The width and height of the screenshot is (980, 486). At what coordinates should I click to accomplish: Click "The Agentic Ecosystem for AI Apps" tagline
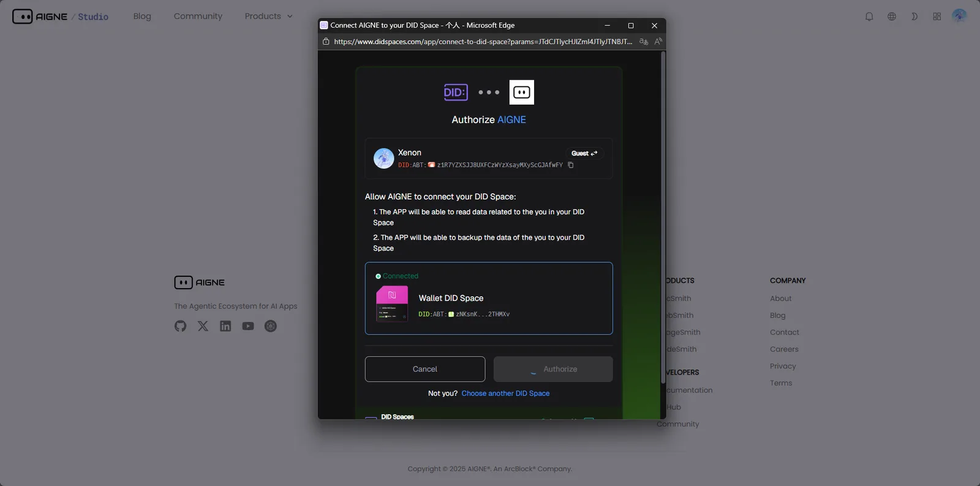pyautogui.click(x=236, y=306)
